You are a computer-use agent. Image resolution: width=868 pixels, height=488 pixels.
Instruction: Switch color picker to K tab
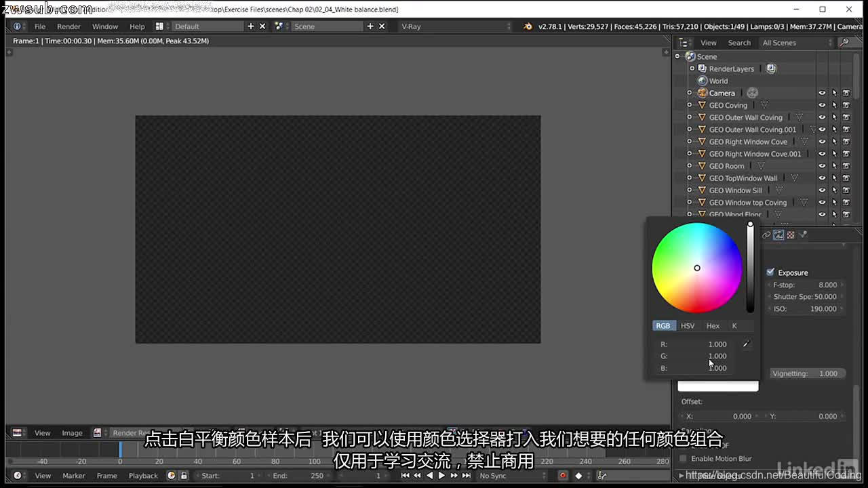click(734, 325)
